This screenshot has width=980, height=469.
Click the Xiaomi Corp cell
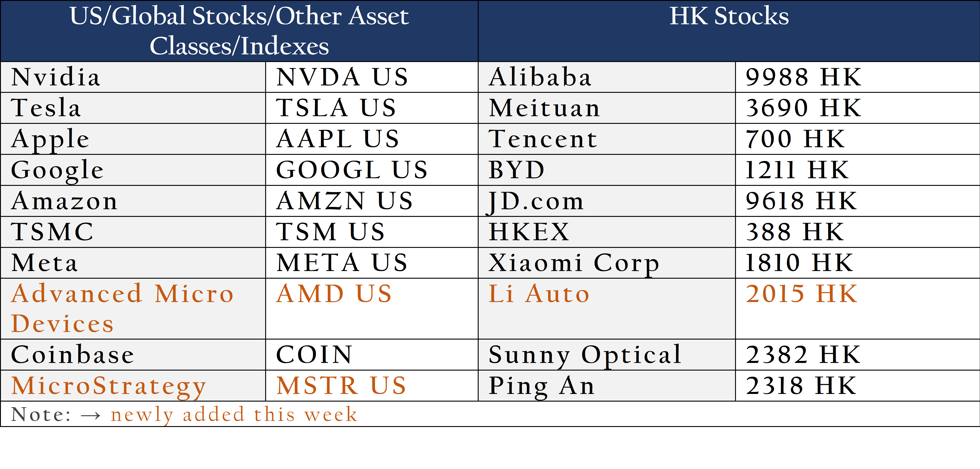(574, 262)
